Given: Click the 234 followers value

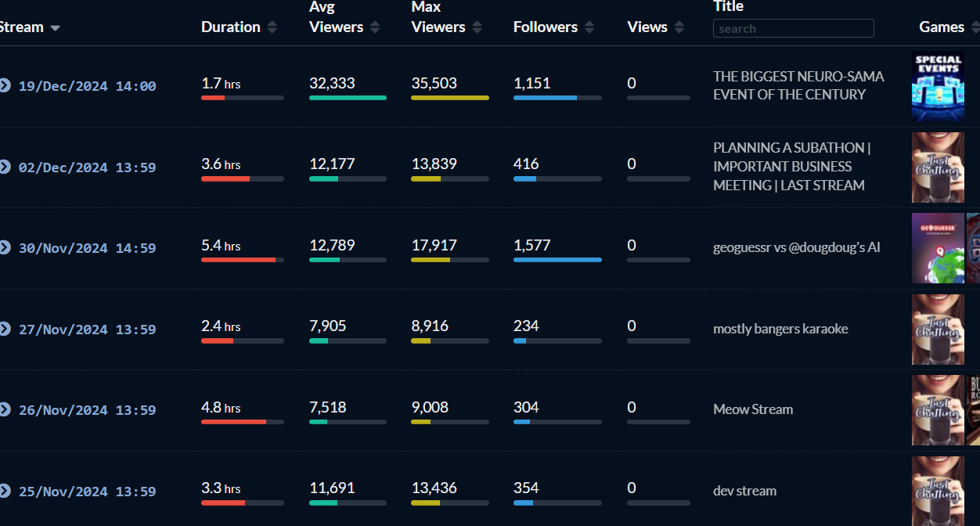Looking at the screenshot, I should tap(526, 326).
